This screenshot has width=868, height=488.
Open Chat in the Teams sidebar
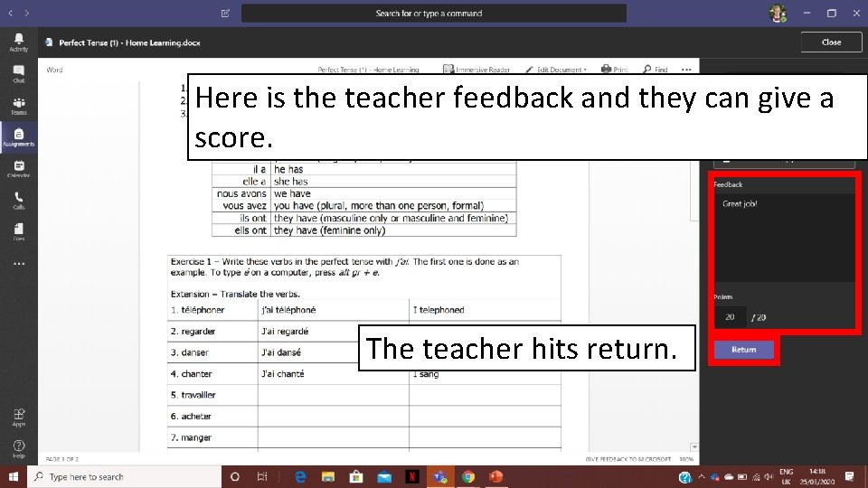[18, 73]
